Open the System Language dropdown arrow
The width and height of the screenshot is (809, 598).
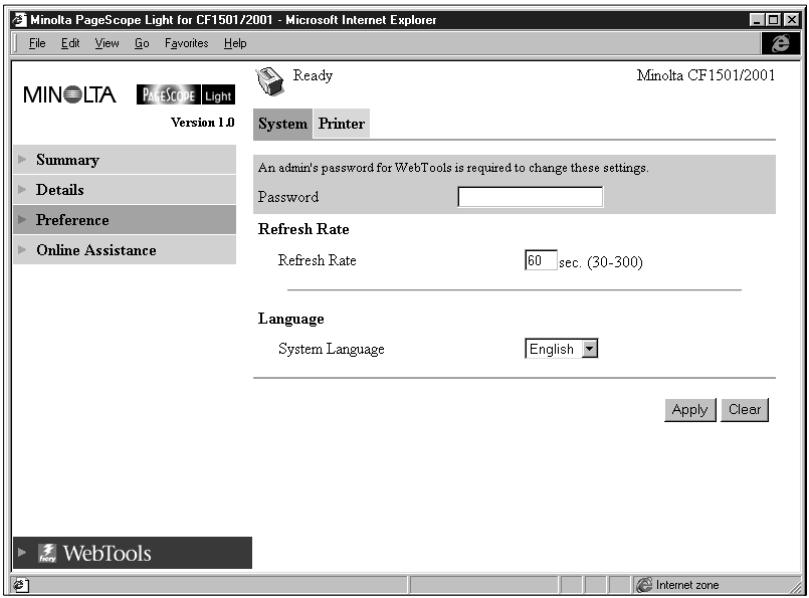tap(590, 349)
